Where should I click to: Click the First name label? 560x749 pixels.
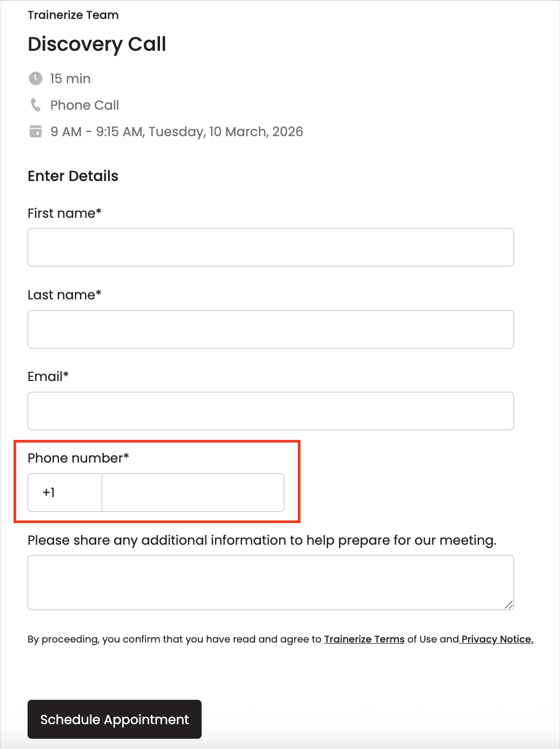pos(64,213)
